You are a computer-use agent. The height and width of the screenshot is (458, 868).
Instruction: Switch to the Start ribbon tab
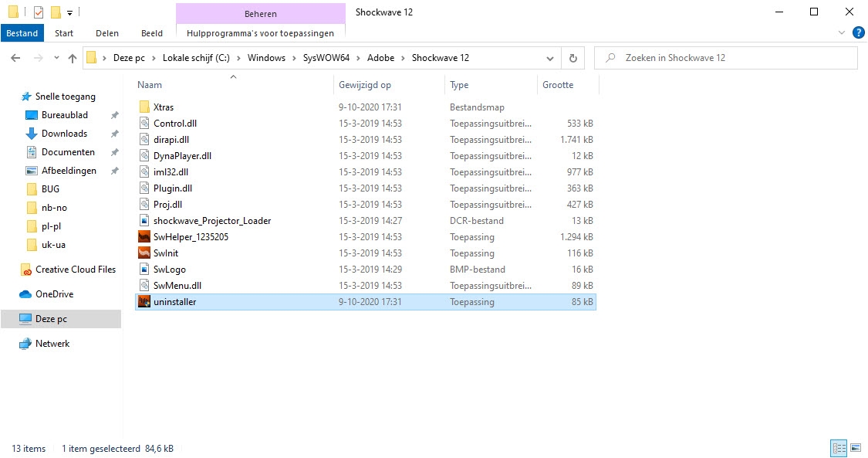[x=64, y=32]
